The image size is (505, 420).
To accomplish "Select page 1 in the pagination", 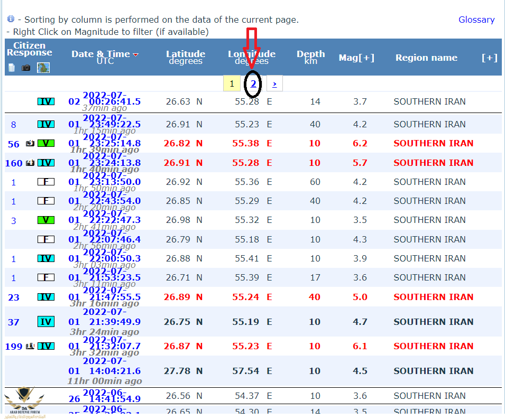I will pyautogui.click(x=232, y=83).
